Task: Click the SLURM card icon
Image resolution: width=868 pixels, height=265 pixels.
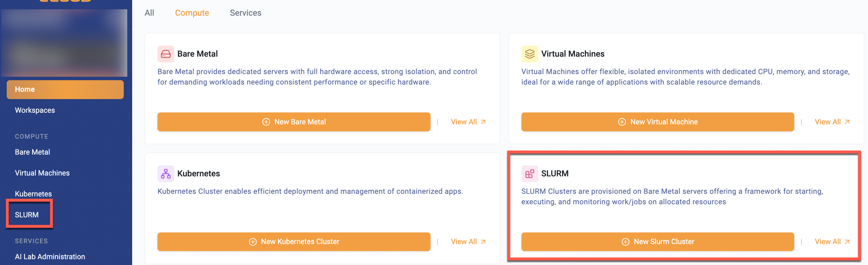Action: pyautogui.click(x=529, y=174)
